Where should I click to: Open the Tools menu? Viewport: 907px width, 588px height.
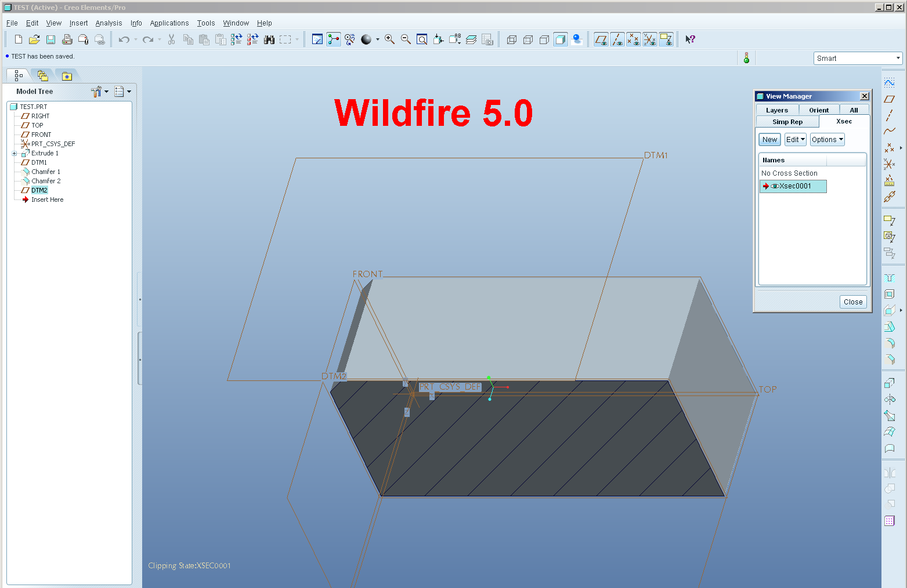(x=206, y=23)
